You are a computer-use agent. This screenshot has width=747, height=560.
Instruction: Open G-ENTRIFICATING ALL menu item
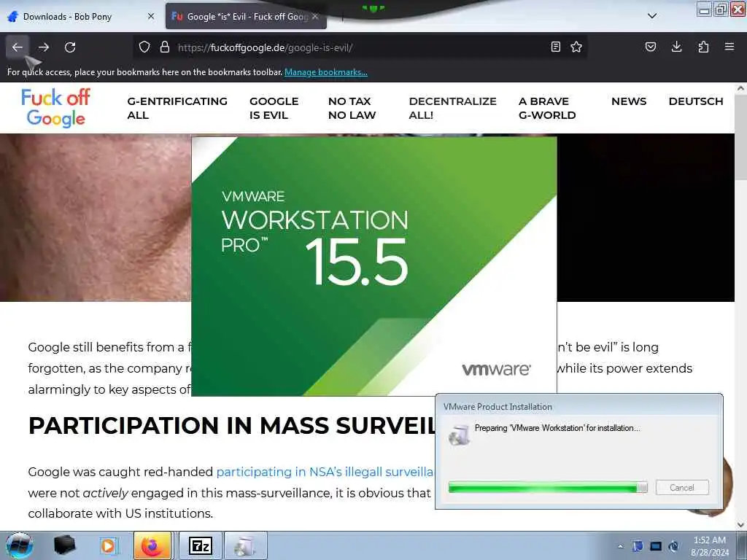coord(177,108)
